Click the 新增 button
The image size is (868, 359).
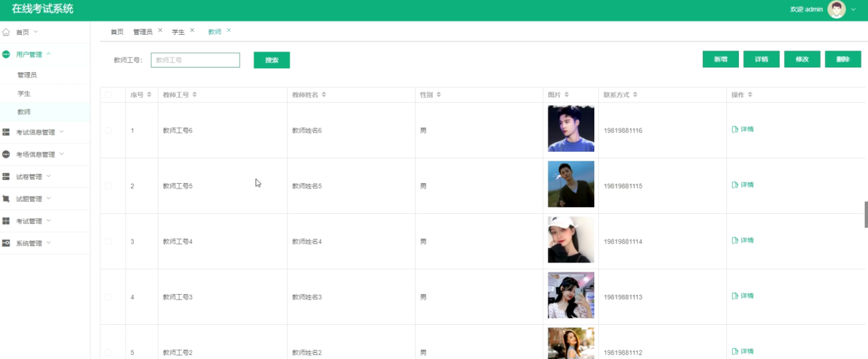coord(721,59)
